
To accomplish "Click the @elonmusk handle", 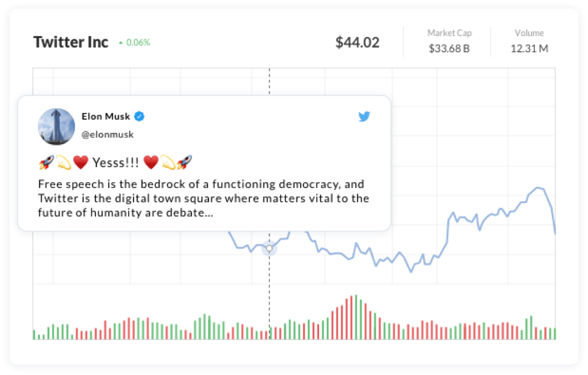I will click(107, 134).
